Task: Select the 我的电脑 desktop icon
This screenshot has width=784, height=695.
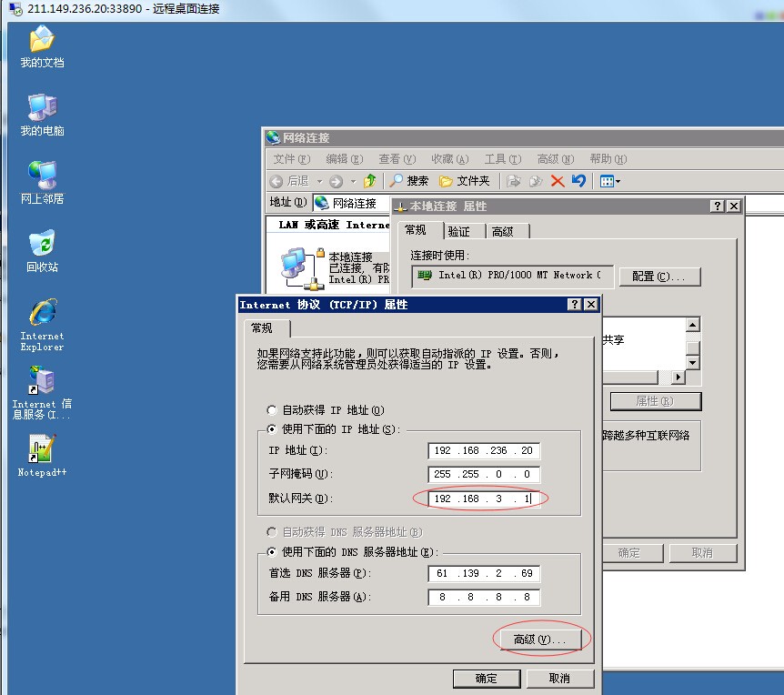Action: pos(42,109)
